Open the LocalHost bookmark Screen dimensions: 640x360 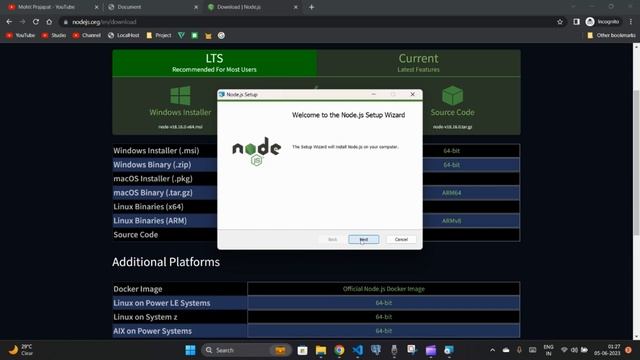click(123, 36)
